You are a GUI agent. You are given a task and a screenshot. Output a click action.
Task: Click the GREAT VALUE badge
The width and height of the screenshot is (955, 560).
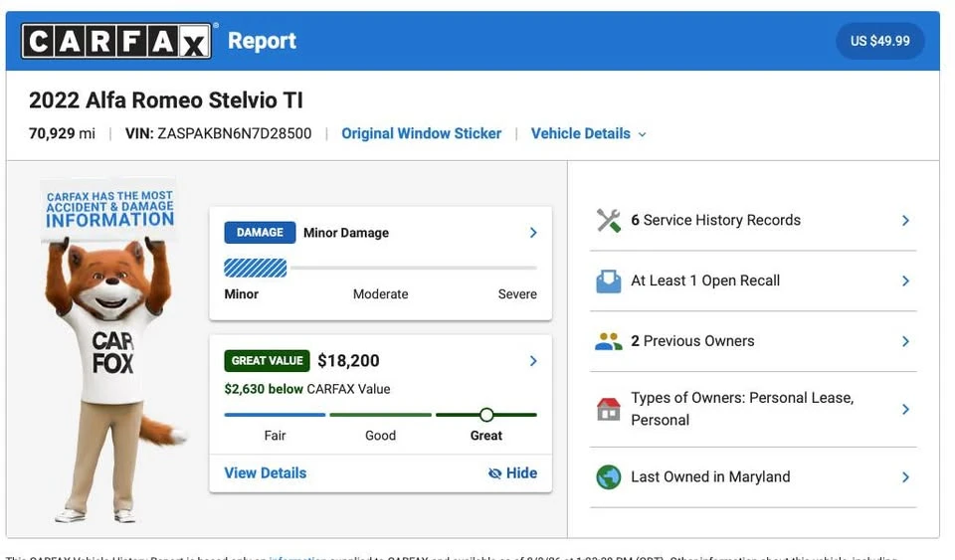[x=267, y=360]
